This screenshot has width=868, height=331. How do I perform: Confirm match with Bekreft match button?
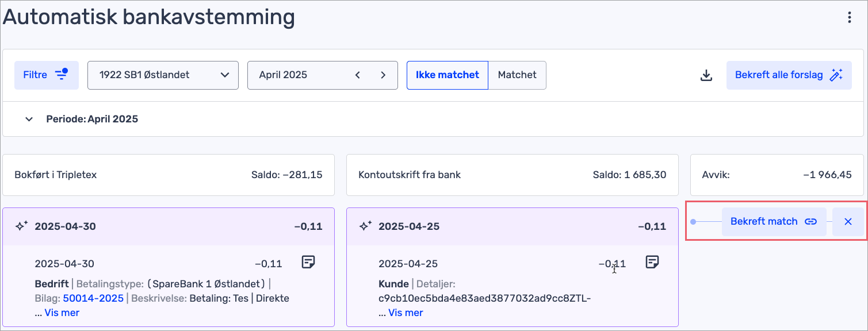pyautogui.click(x=773, y=222)
